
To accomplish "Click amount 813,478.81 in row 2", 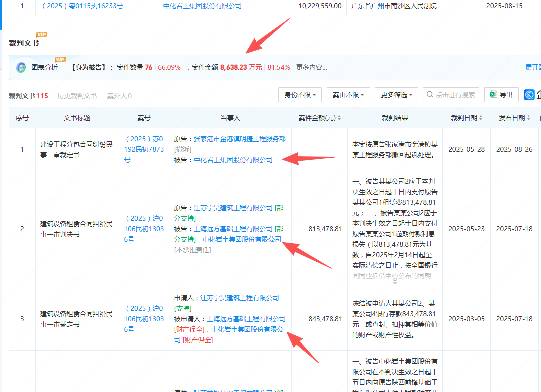I will (325, 229).
